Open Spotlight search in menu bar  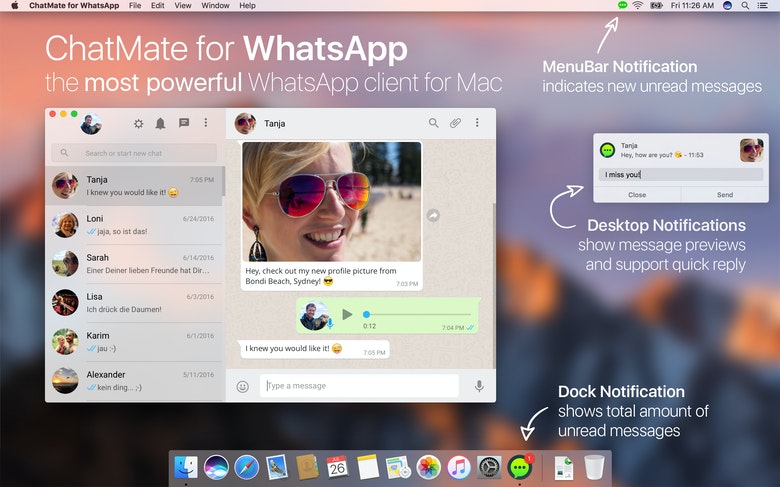tap(745, 5)
